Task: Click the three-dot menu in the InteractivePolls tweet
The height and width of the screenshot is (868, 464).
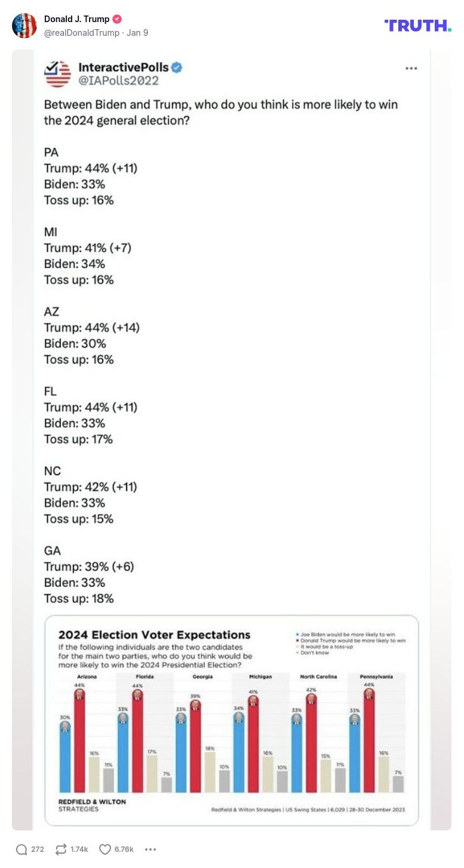Action: point(411,69)
